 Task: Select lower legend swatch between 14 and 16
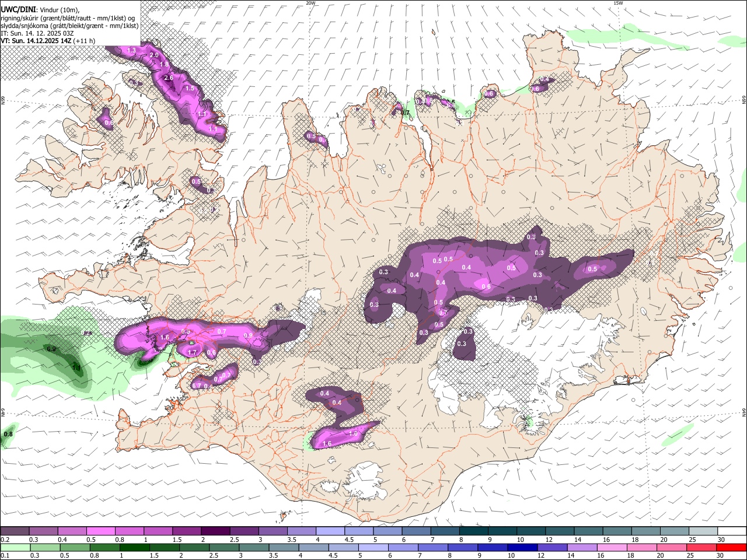click(x=581, y=547)
